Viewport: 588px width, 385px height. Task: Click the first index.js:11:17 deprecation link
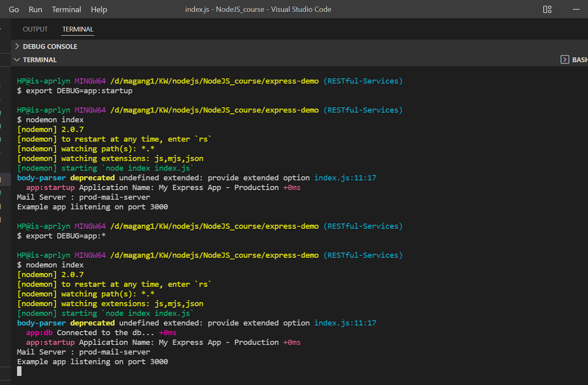[345, 177]
